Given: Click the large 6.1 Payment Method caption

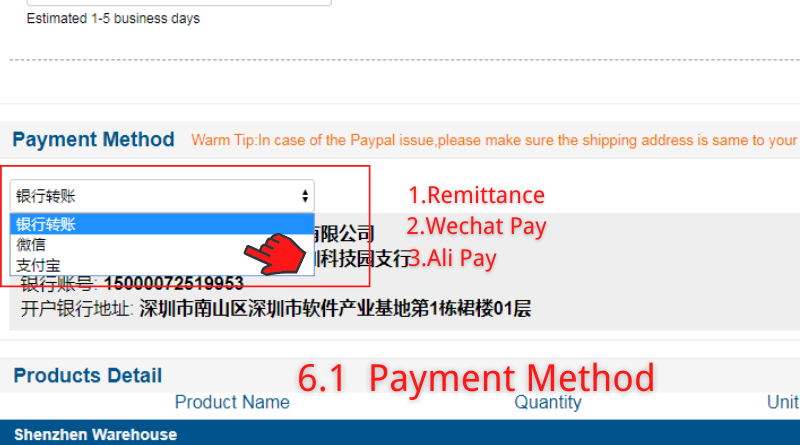Looking at the screenshot, I should click(x=476, y=378).
